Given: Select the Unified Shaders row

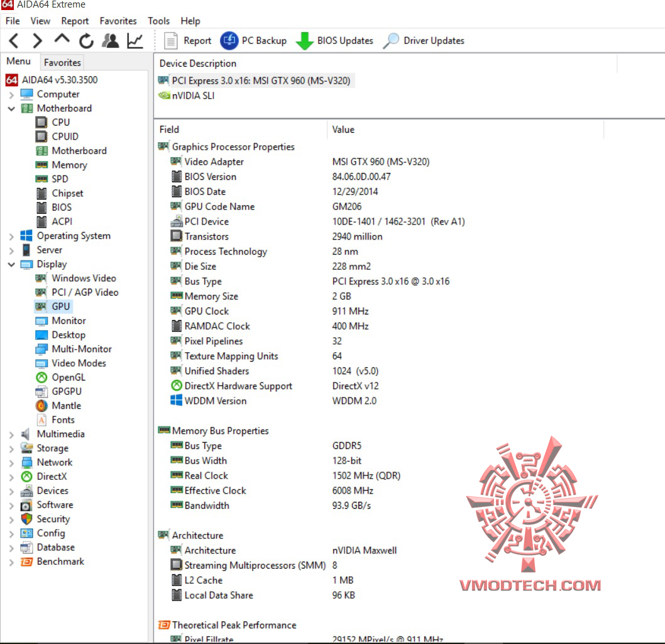Looking at the screenshot, I should pyautogui.click(x=274, y=371).
